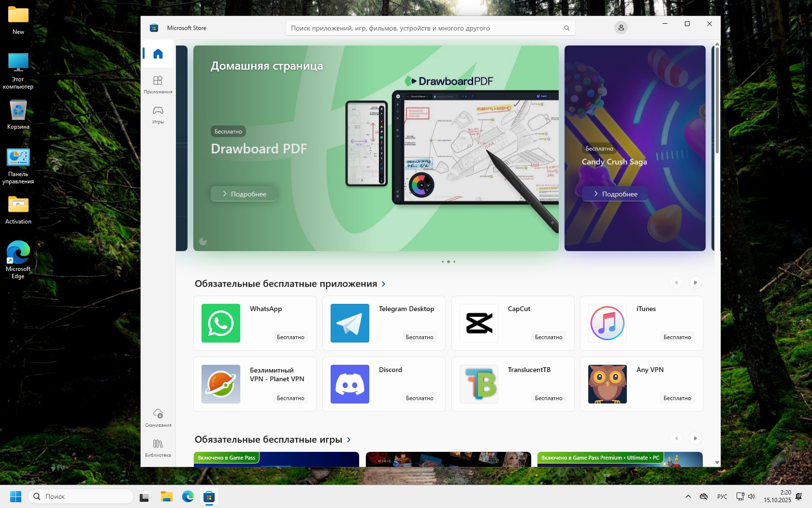Open the iTunes app tile

pyautogui.click(x=641, y=323)
